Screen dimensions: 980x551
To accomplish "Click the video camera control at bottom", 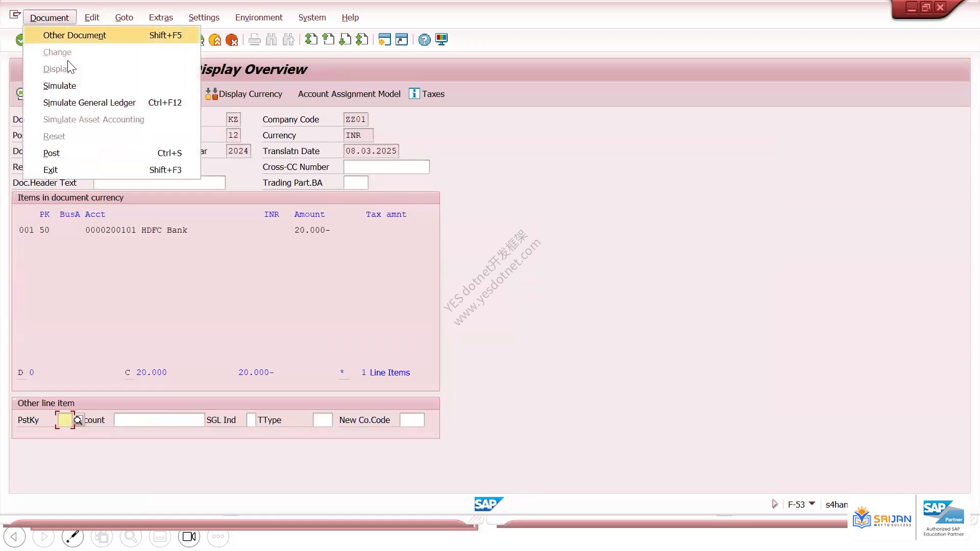I will pyautogui.click(x=189, y=537).
